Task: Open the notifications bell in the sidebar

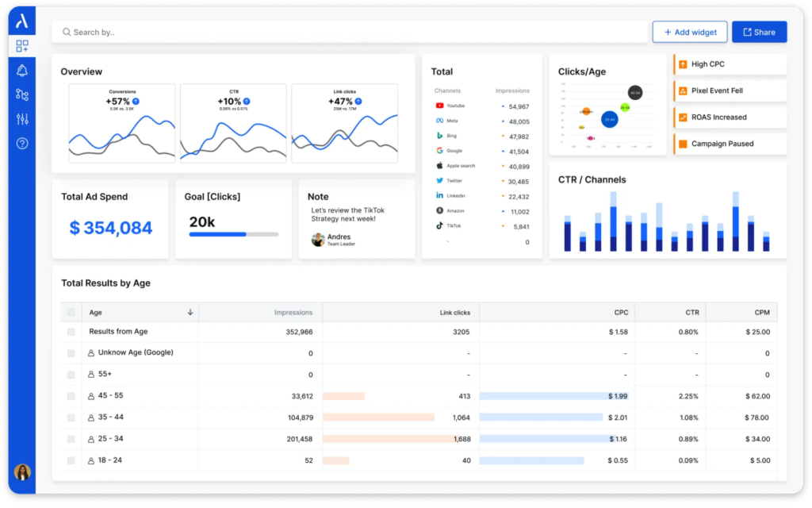Action: pos(21,71)
